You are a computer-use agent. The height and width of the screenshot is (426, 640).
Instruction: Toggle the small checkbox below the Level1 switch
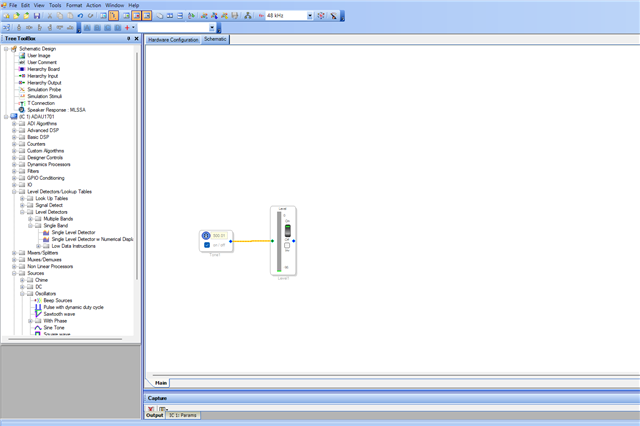coord(287,245)
